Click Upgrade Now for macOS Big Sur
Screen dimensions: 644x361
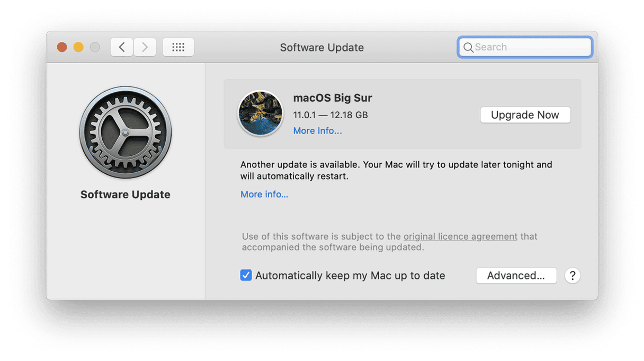point(525,115)
